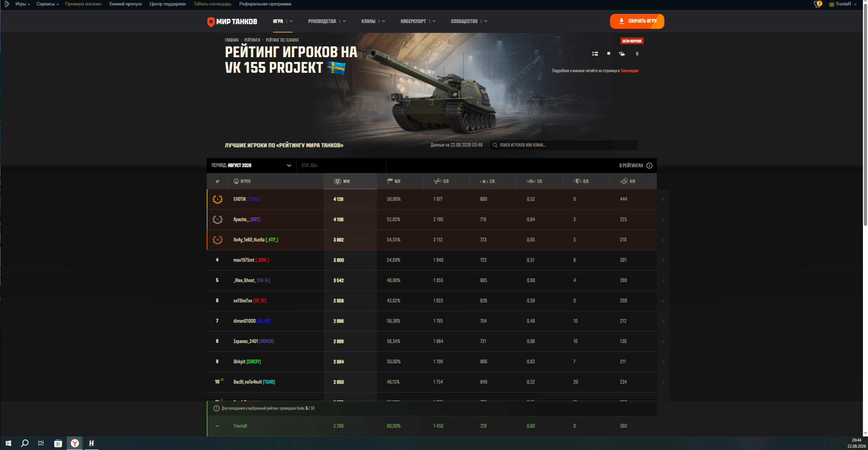Expand details arrow on Dirkpit row
Screen dimensions: 868x450
click(663, 362)
